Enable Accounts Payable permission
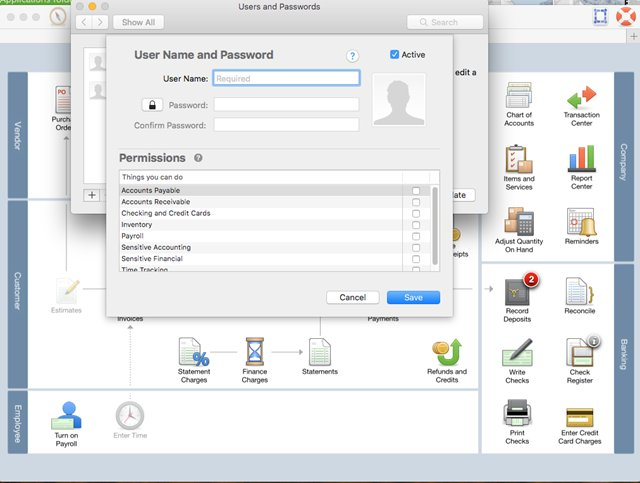 [416, 191]
